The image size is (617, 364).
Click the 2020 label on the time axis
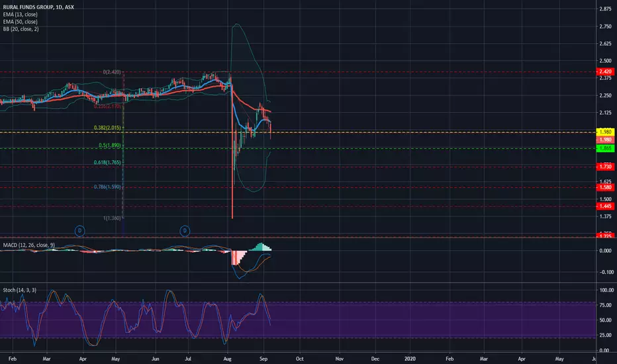point(410,359)
